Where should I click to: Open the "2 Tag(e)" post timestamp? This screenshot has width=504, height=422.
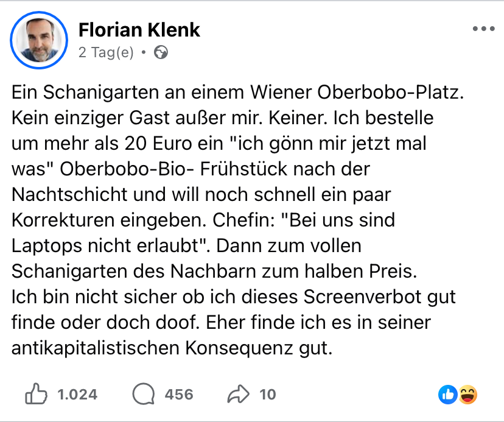(x=106, y=52)
